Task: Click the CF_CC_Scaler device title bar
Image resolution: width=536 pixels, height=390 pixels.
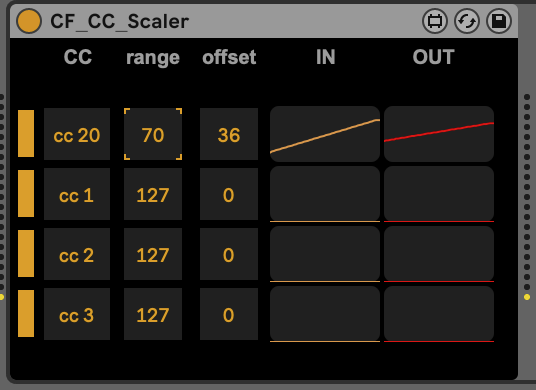Action: coord(264,21)
